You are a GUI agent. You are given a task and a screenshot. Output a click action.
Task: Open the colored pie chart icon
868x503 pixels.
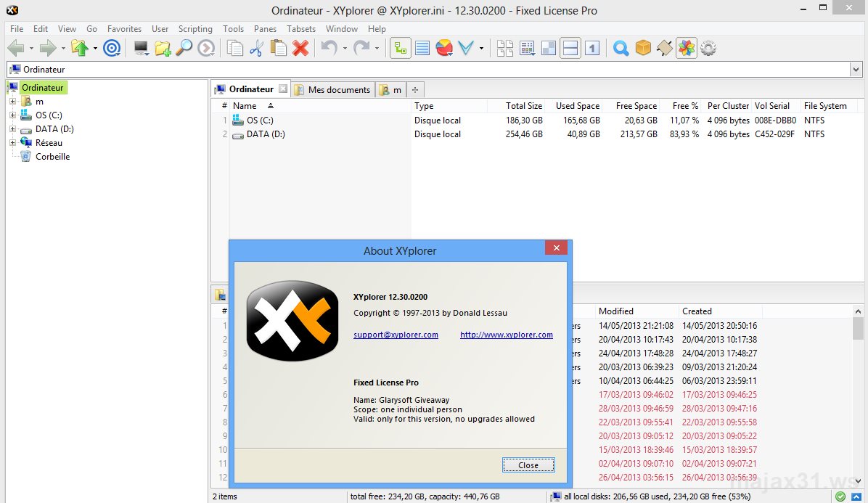pyautogui.click(x=444, y=49)
